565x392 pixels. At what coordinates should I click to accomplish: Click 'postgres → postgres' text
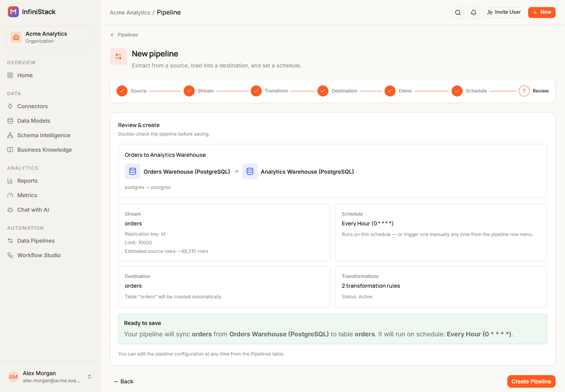[148, 187]
